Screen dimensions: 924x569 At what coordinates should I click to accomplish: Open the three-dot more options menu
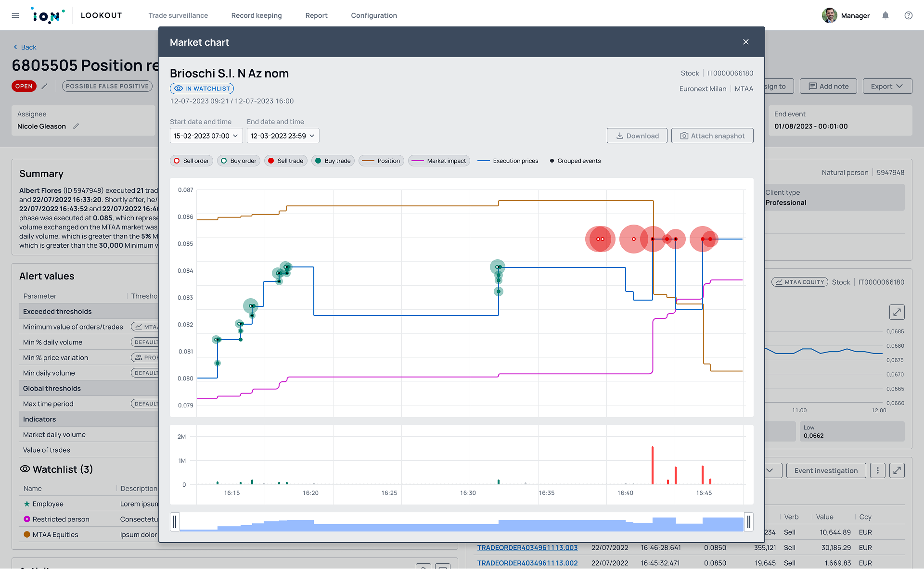878,470
